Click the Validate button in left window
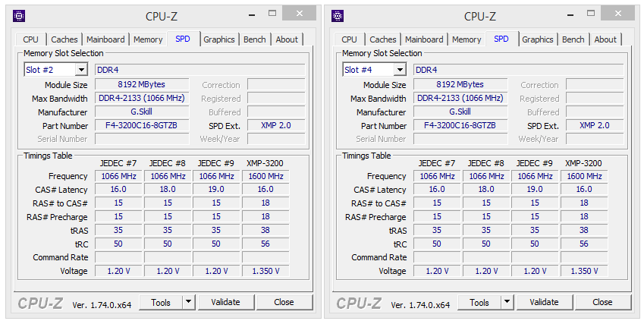 225,302
